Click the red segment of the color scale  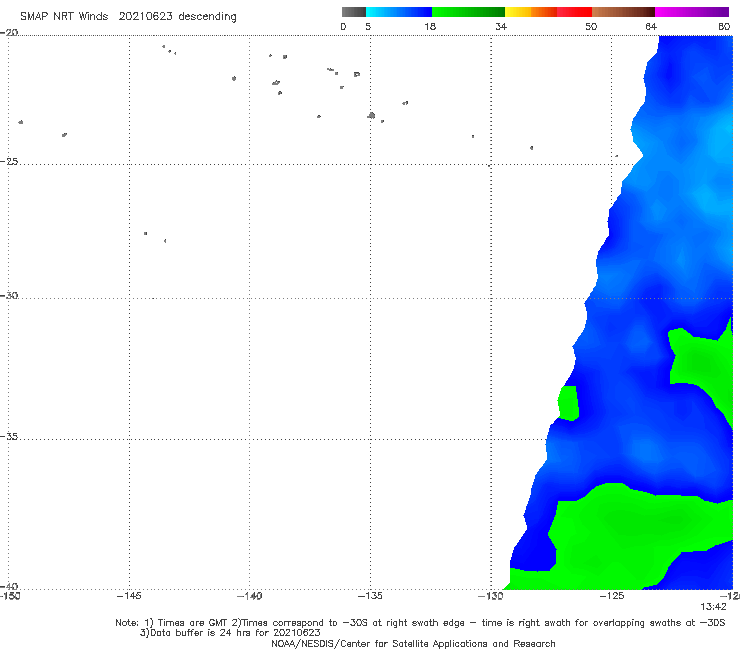point(574,12)
